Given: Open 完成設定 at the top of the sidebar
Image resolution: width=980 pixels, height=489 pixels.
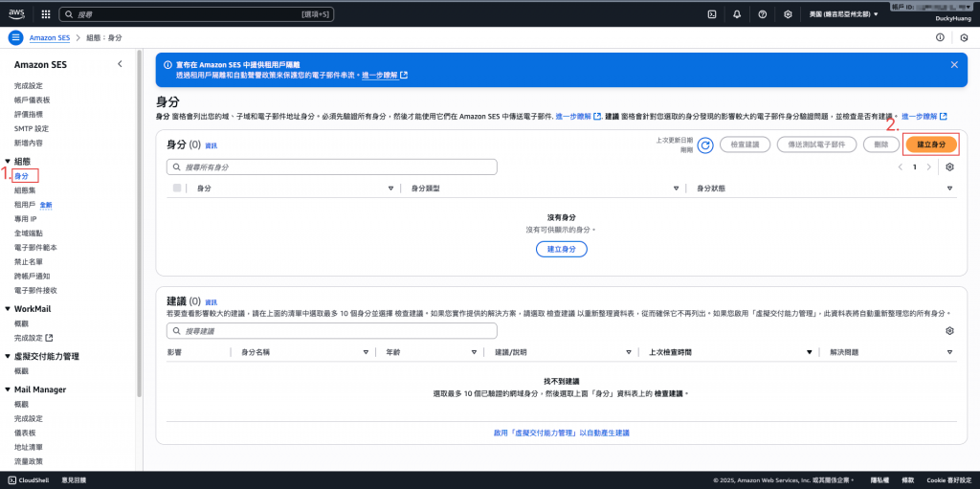Looking at the screenshot, I should click(x=28, y=86).
